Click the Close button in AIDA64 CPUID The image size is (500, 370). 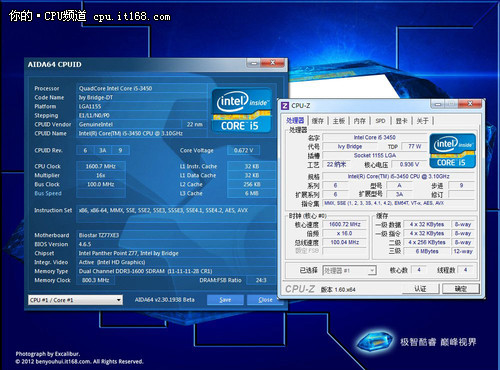265,300
